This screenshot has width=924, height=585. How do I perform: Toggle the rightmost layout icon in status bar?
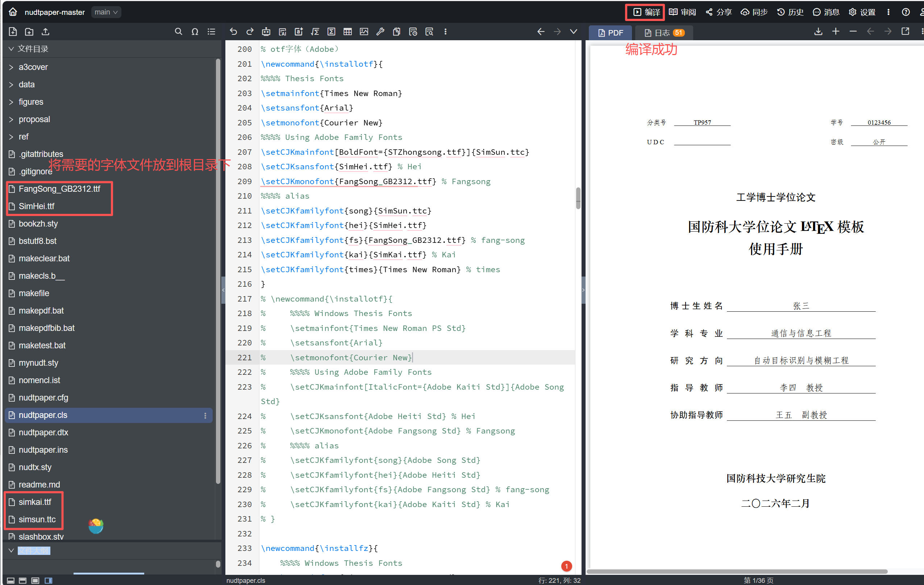point(48,580)
